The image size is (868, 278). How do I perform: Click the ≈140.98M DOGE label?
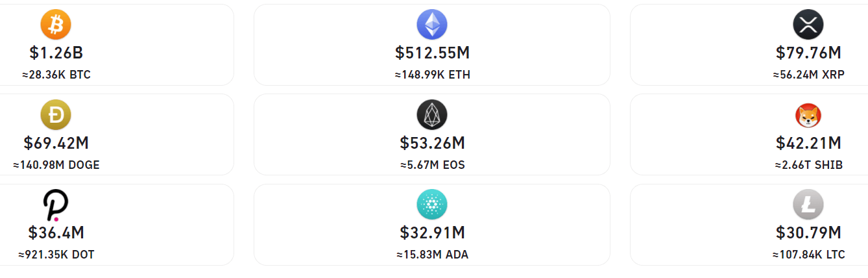[x=56, y=165]
